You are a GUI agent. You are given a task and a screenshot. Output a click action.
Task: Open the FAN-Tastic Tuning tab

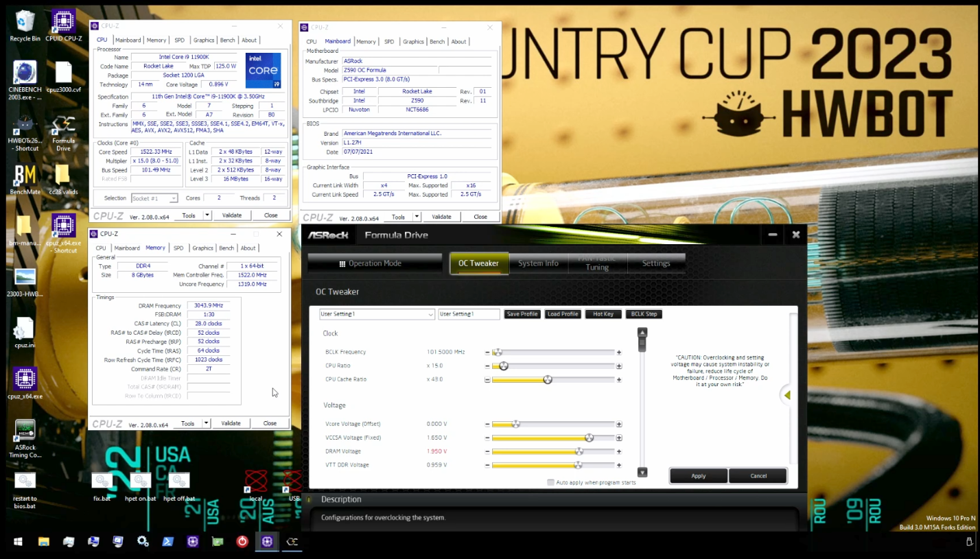click(x=597, y=263)
